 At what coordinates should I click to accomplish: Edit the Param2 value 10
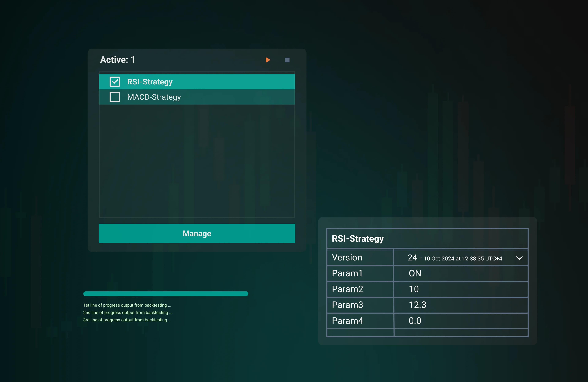click(x=414, y=289)
